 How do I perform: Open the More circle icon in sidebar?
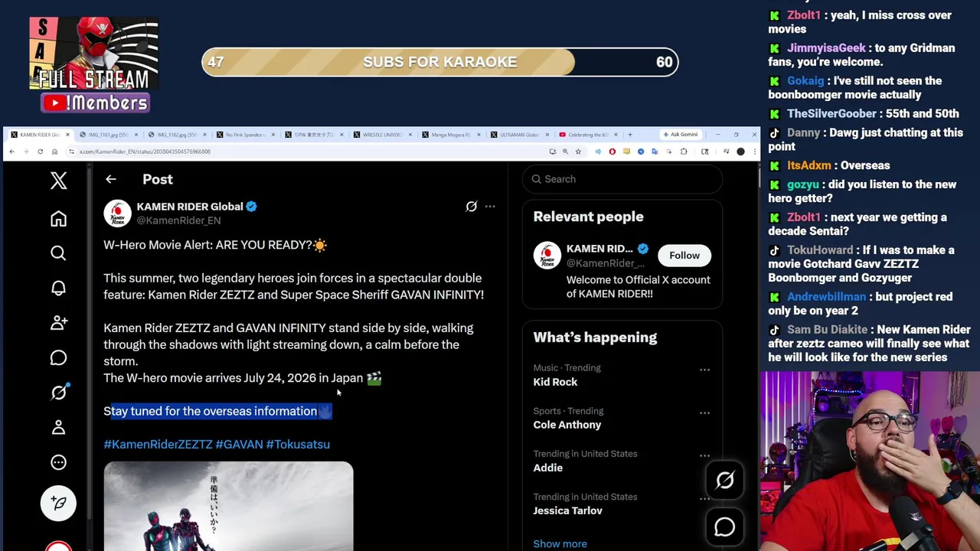58,462
